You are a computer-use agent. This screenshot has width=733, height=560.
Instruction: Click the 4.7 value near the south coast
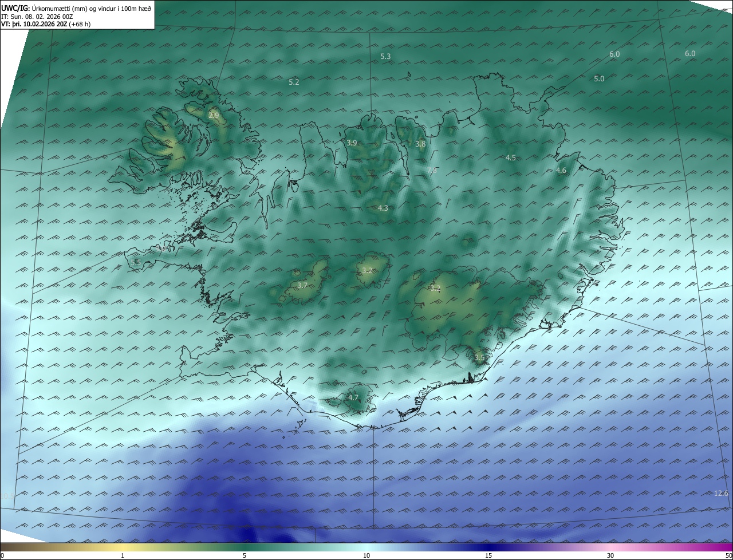[353, 397]
